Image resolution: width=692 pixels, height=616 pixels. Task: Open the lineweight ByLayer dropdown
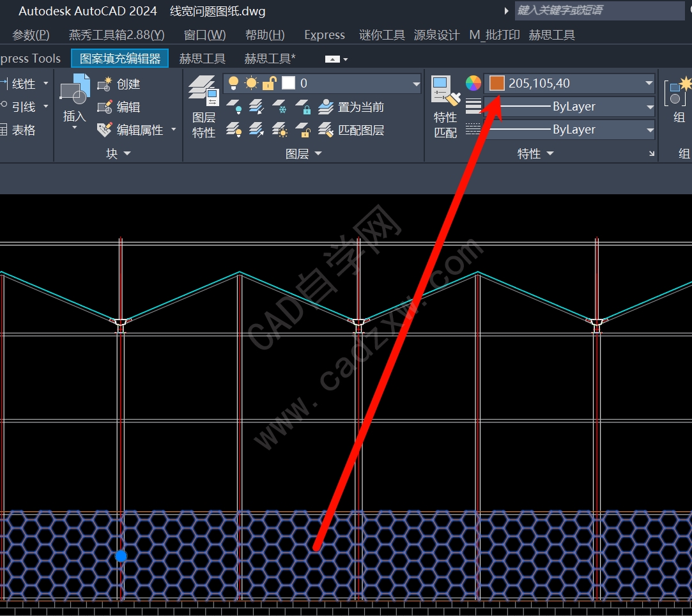(650, 107)
